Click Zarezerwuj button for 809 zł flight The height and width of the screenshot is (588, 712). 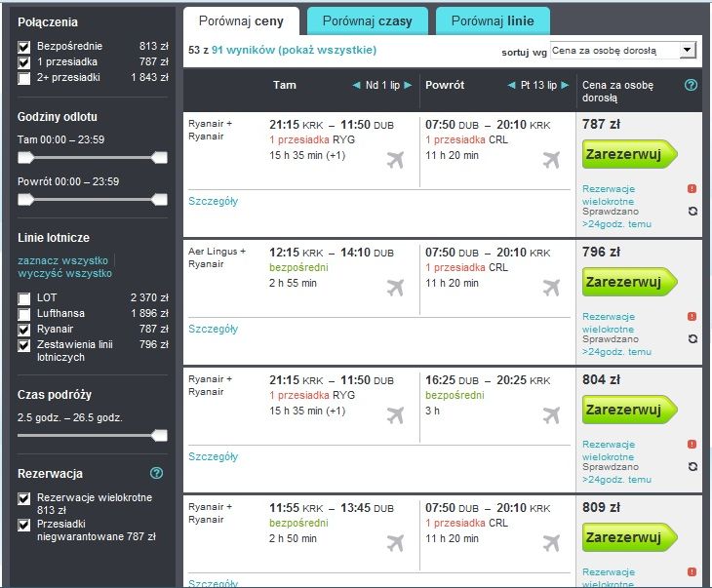tap(629, 537)
